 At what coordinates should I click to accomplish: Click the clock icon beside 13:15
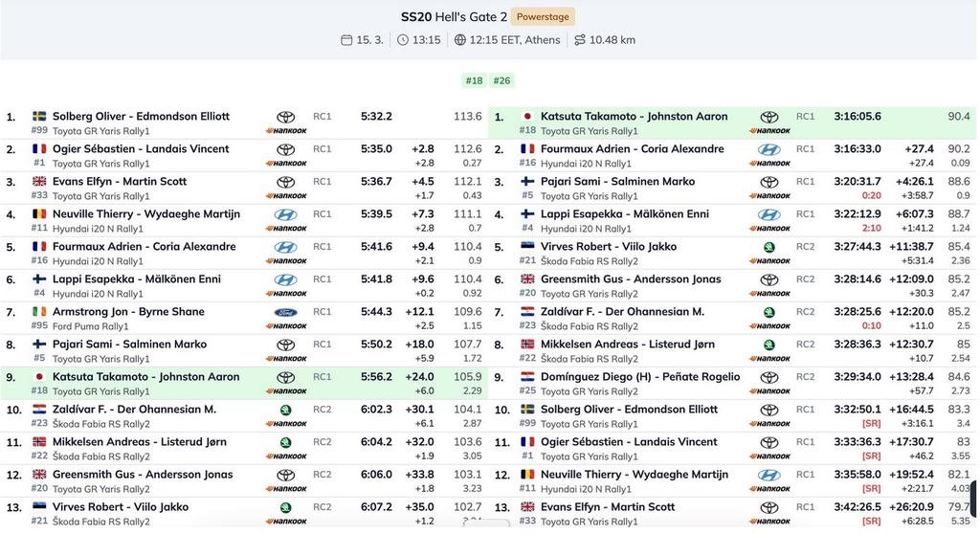403,40
